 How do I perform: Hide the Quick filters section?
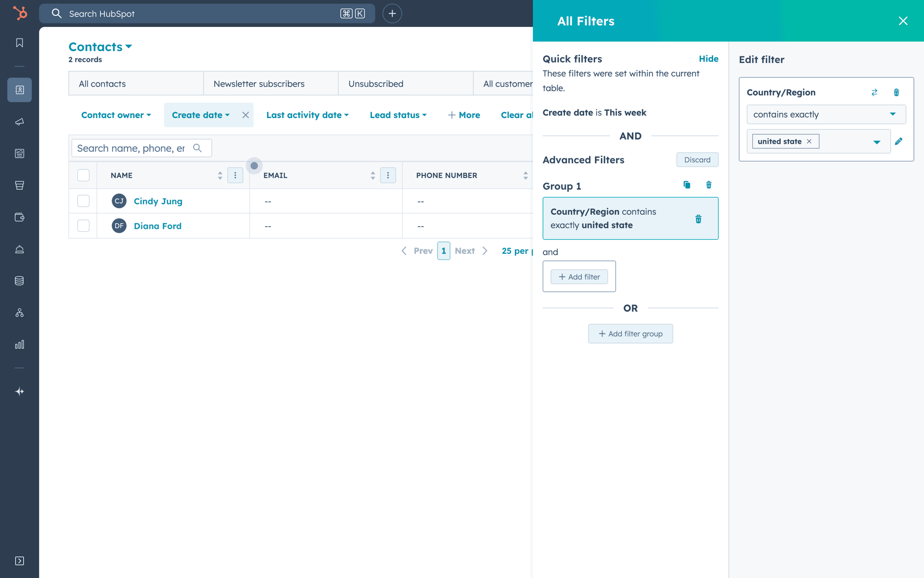tap(708, 59)
